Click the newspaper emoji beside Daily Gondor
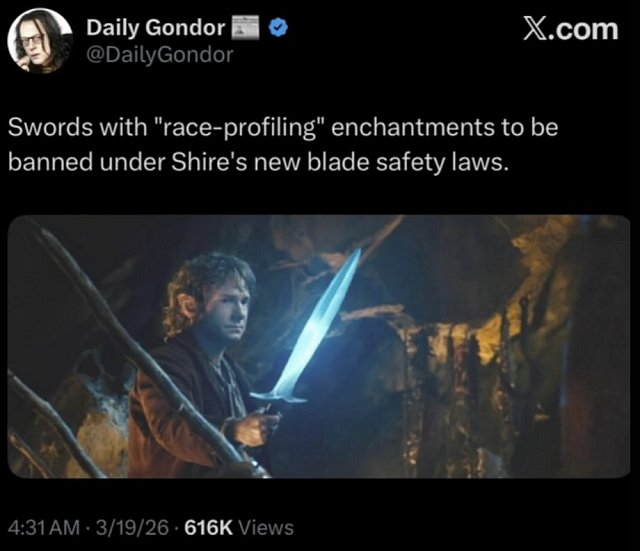This screenshot has height=551, width=640. (x=246, y=27)
